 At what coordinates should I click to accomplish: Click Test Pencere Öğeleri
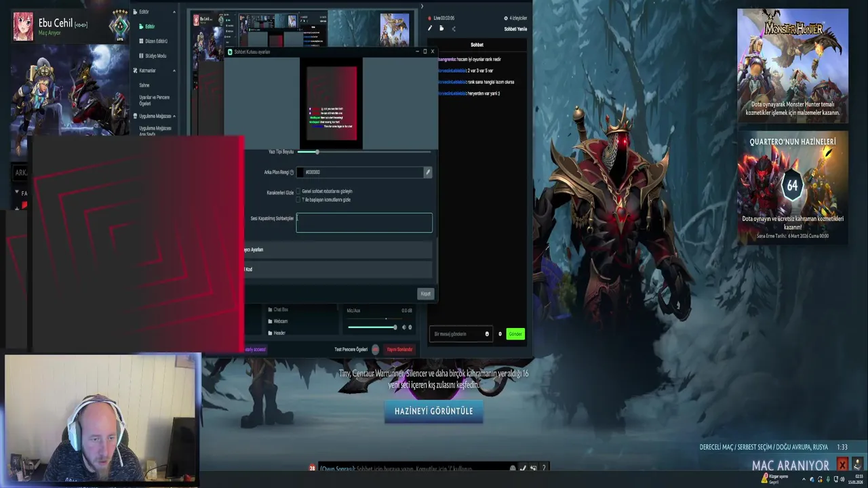click(x=351, y=349)
